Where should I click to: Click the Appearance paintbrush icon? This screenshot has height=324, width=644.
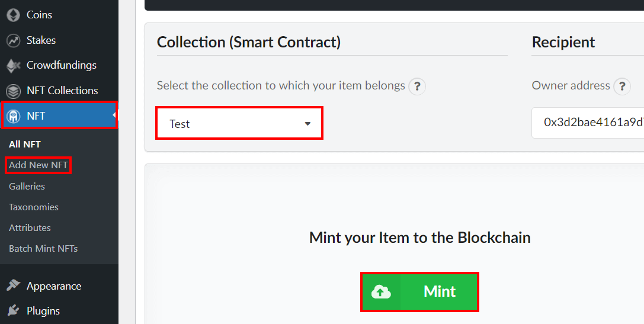(x=13, y=285)
